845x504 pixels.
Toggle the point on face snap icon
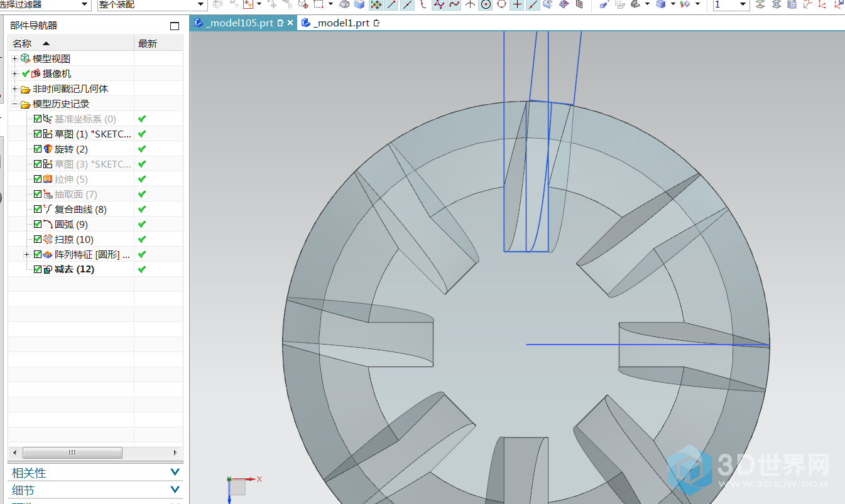tap(548, 4)
